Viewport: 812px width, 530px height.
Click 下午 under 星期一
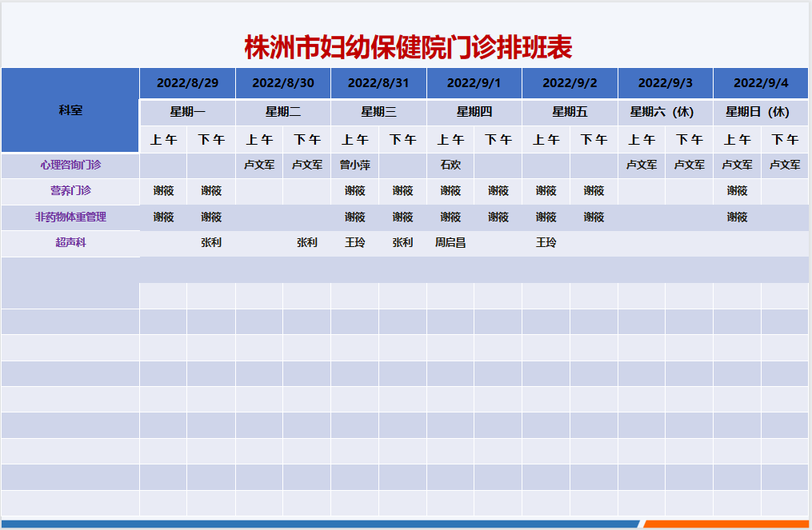211,140
